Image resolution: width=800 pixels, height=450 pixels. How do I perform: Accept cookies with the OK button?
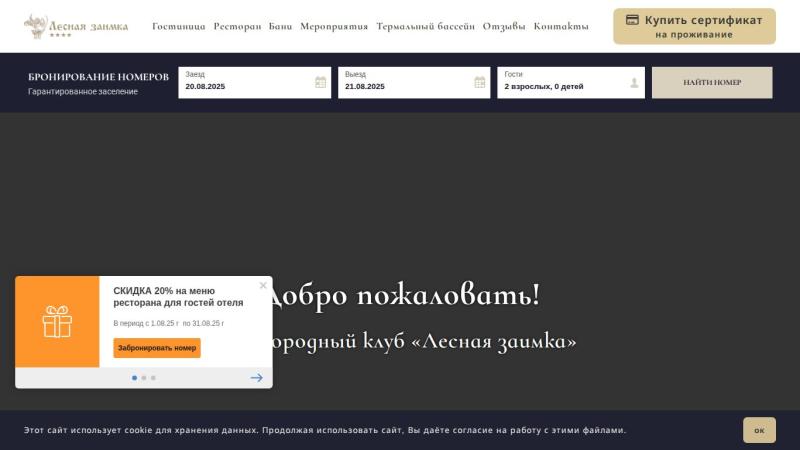(x=759, y=430)
